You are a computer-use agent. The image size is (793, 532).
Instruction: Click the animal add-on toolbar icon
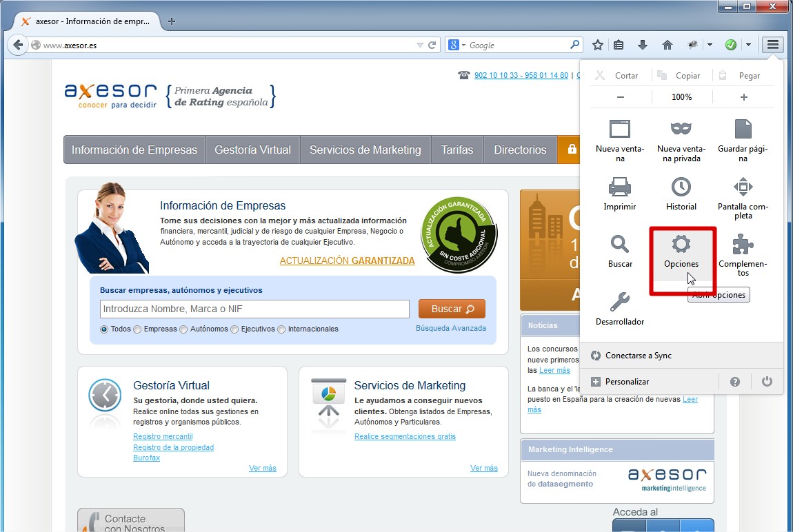coord(693,45)
